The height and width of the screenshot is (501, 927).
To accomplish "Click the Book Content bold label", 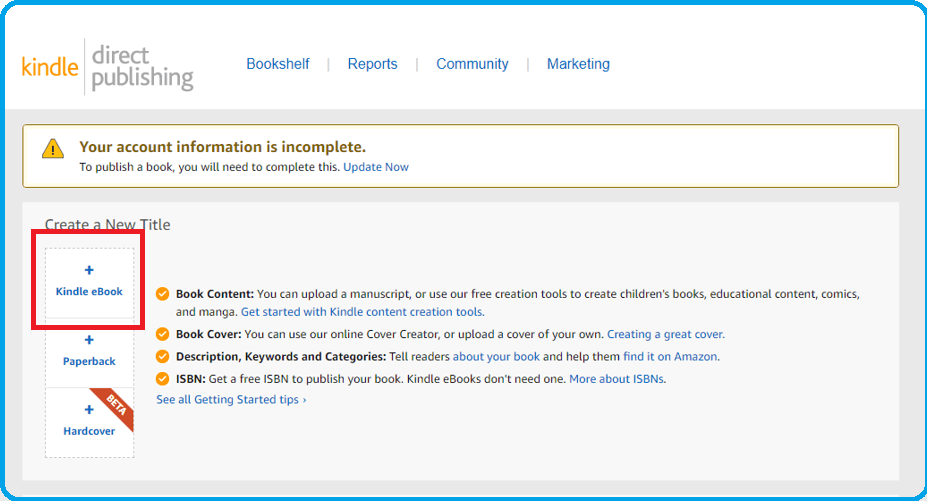I will [x=215, y=294].
